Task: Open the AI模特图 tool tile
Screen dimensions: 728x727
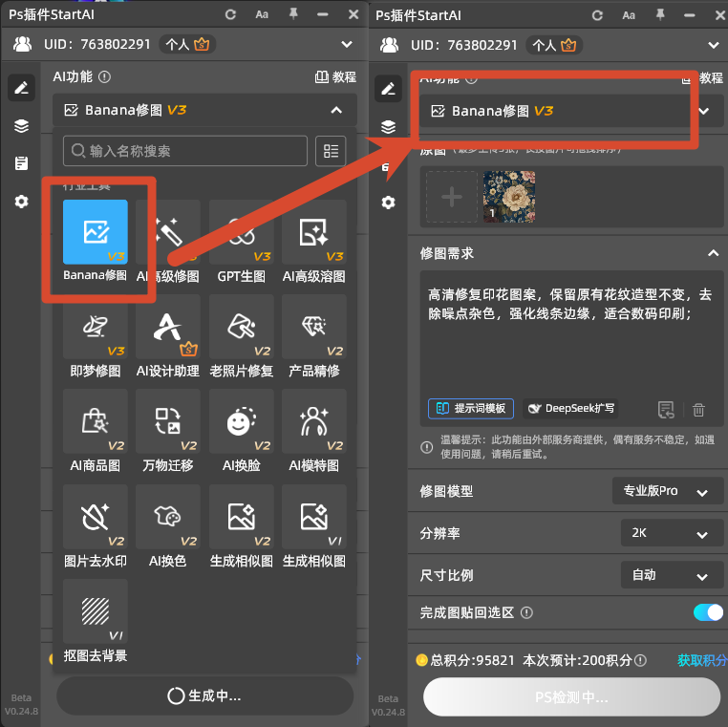Action: [x=314, y=421]
